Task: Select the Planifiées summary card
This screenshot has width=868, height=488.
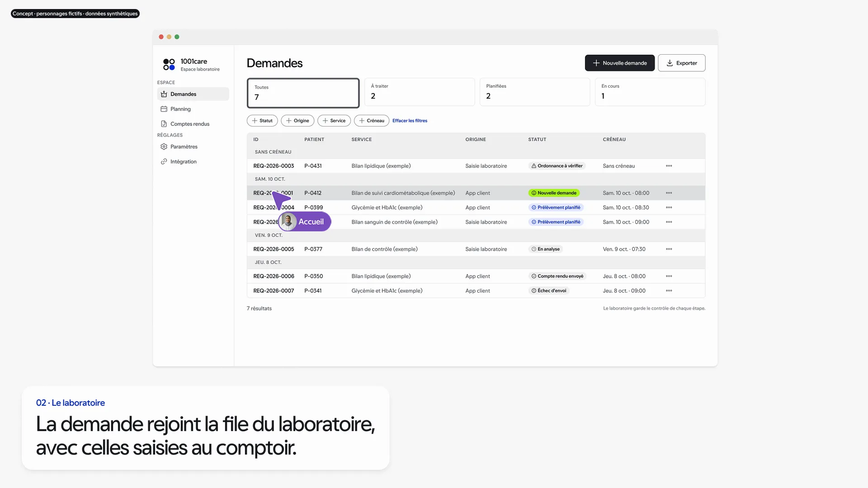Action: (535, 92)
